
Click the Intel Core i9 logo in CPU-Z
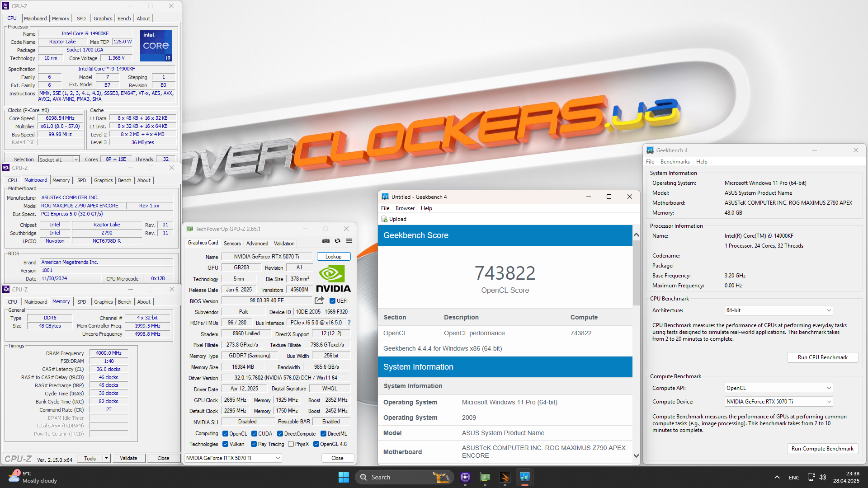click(x=156, y=46)
